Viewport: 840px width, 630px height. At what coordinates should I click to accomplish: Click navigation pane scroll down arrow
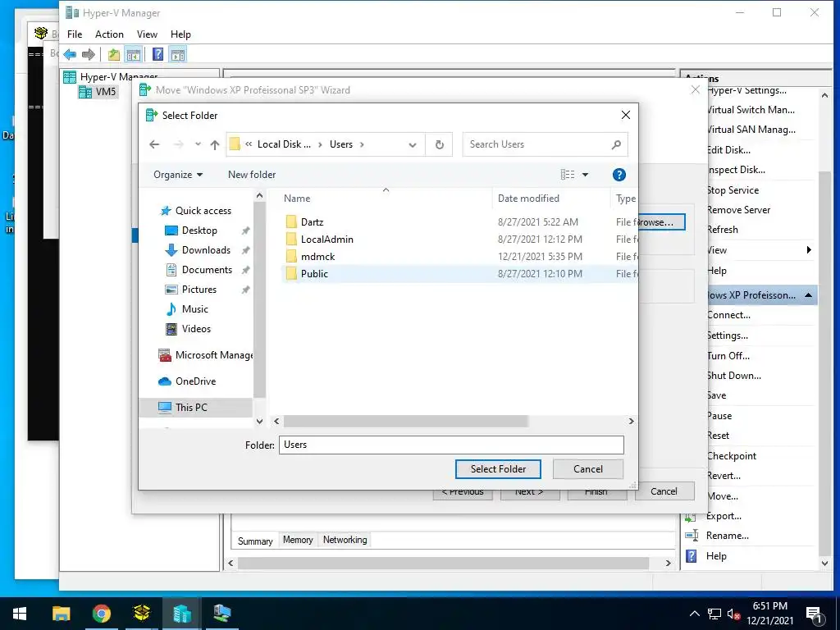point(259,421)
